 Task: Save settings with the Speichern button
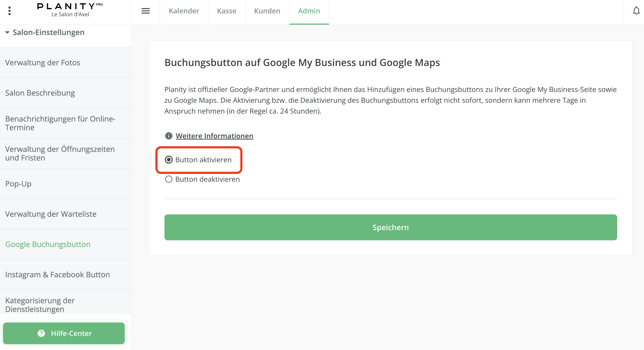(x=391, y=227)
